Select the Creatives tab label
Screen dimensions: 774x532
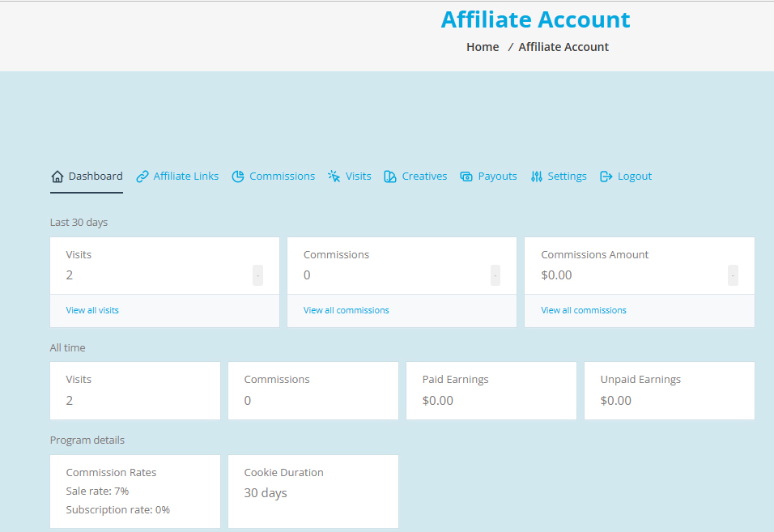424,177
